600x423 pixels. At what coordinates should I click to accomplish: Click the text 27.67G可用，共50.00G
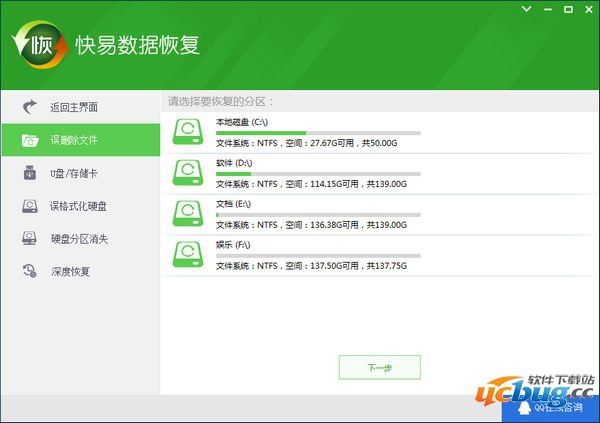click(x=354, y=143)
